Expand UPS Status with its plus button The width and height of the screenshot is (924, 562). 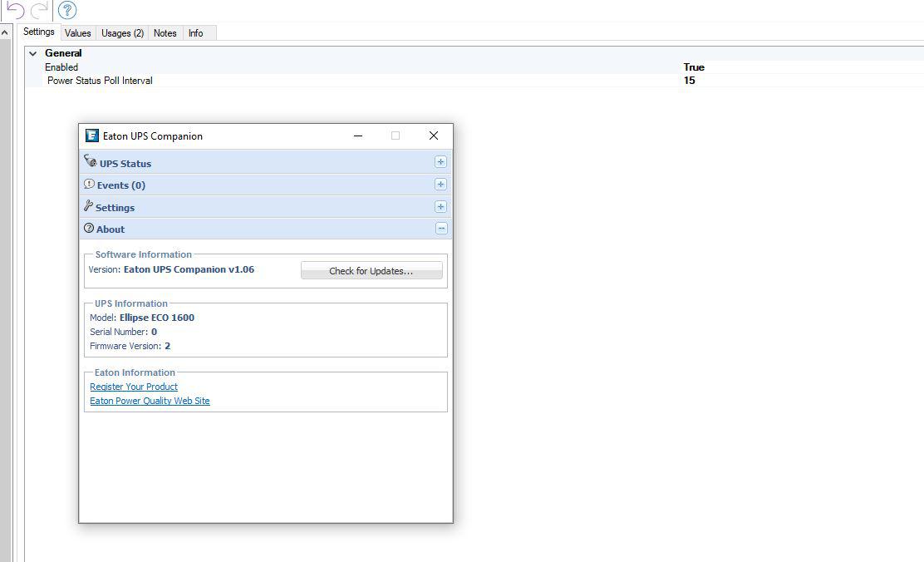(x=440, y=162)
